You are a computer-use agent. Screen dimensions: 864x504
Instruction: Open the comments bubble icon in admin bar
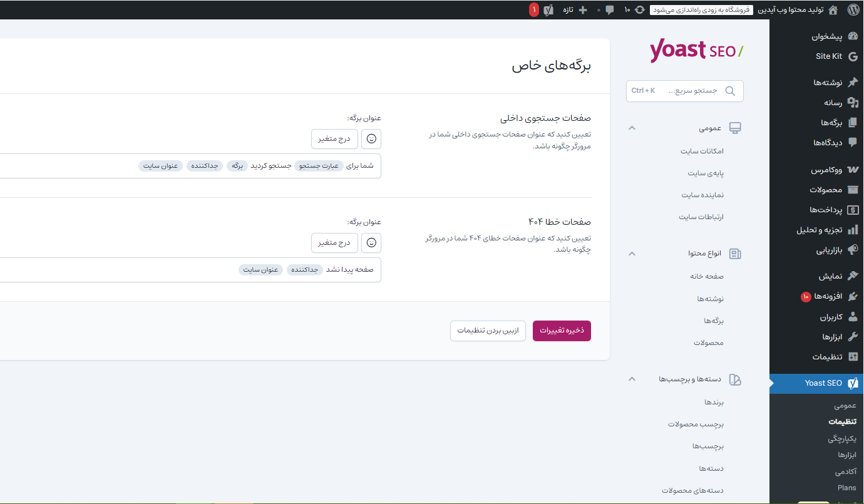(x=609, y=9)
